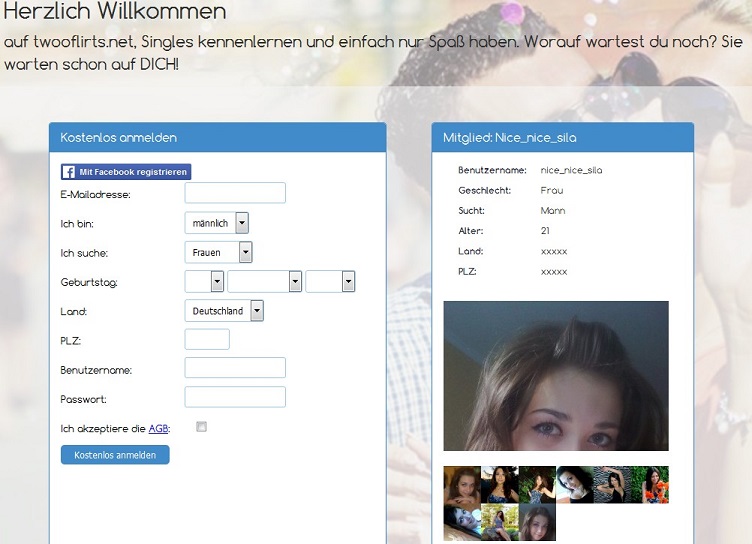Focus the E-Mailadresse input field
Viewport: 752px width, 544px height.
point(235,193)
